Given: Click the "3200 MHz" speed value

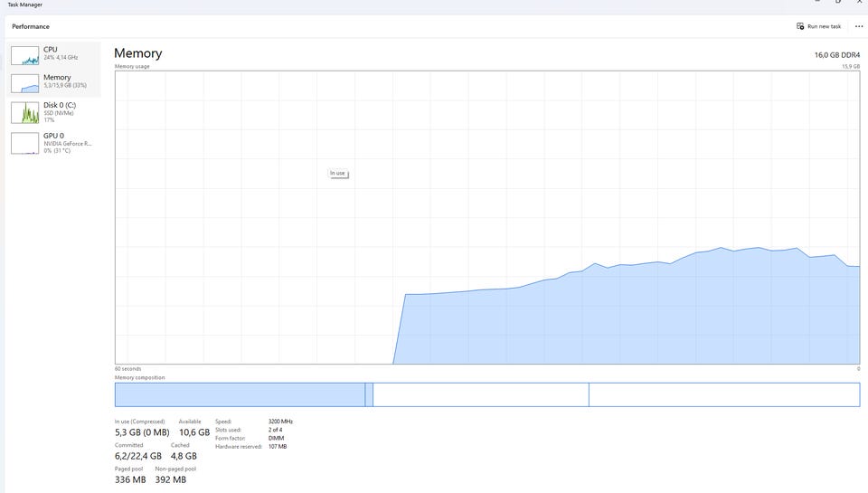Looking at the screenshot, I should pos(280,422).
